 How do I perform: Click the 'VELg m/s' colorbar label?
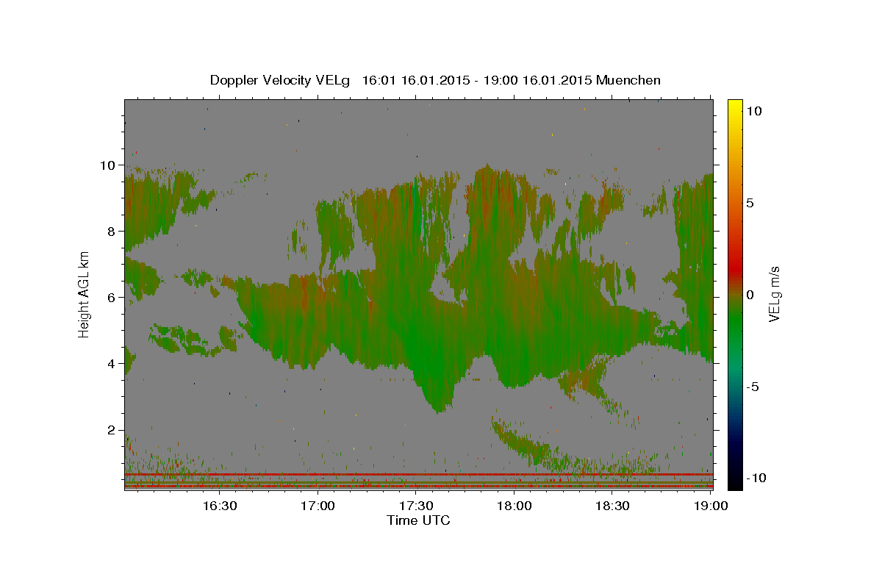pyautogui.click(x=774, y=294)
